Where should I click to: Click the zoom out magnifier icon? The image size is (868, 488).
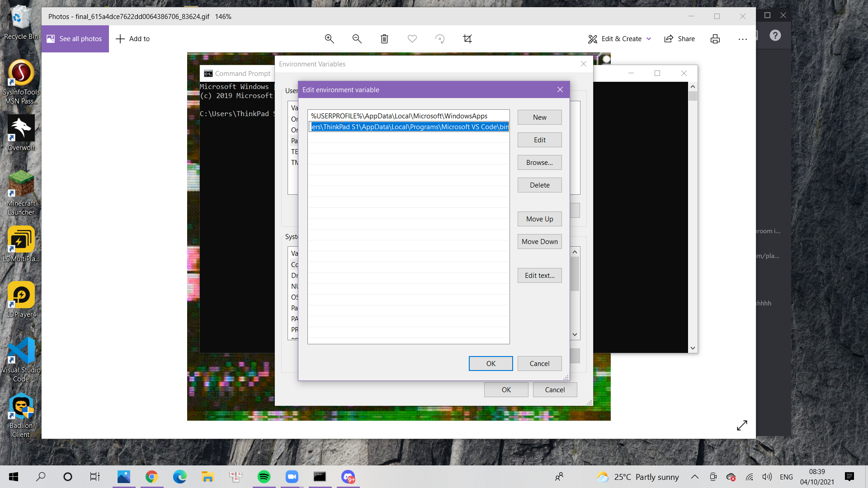click(357, 39)
